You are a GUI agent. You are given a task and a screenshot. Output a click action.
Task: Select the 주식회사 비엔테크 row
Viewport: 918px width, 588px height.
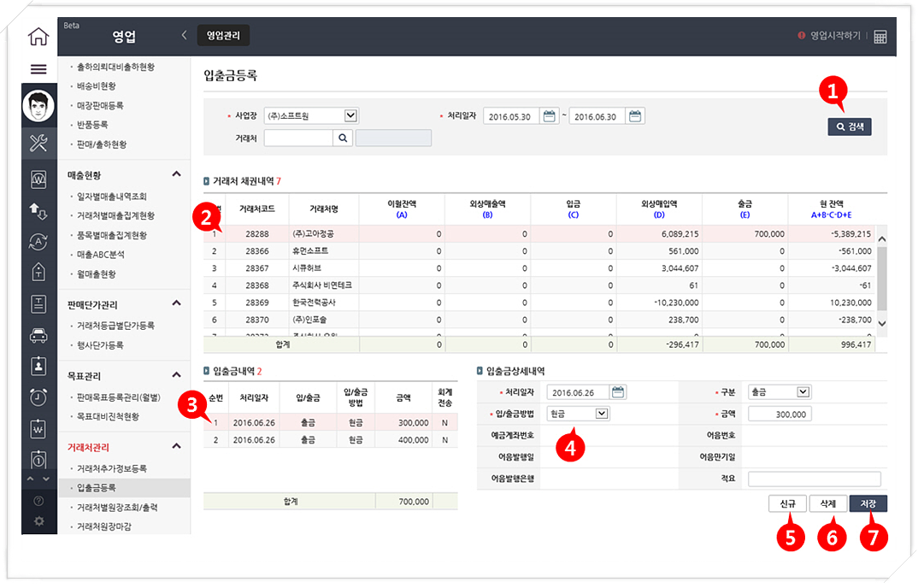[538, 285]
